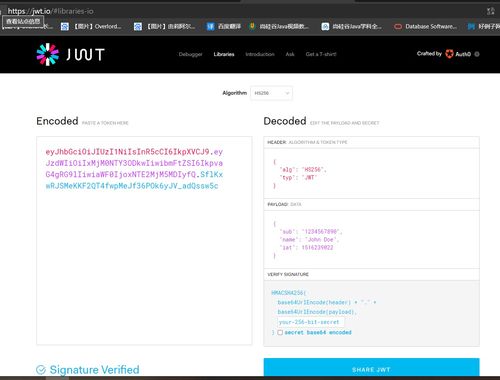
Task: Click the Encoded token text area
Action: pyautogui.click(x=144, y=240)
